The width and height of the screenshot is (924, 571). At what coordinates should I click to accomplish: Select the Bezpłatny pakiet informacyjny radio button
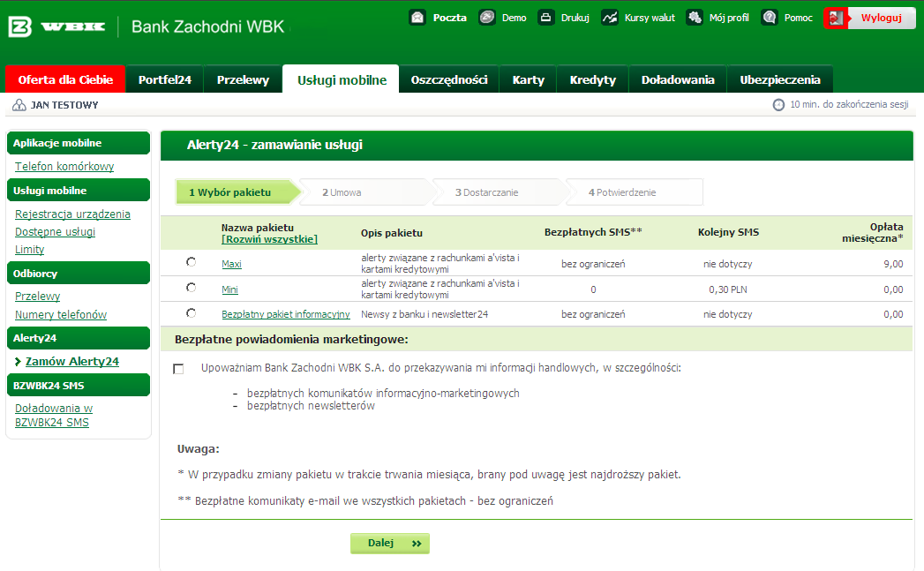click(x=191, y=313)
